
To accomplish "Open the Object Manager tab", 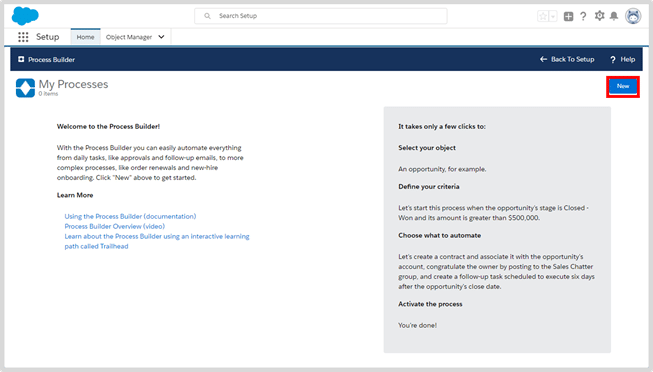I will pyautogui.click(x=129, y=37).
